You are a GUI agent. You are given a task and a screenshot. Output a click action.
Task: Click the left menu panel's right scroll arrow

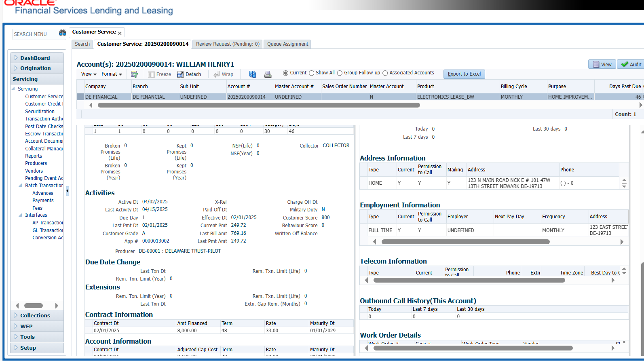57,306
